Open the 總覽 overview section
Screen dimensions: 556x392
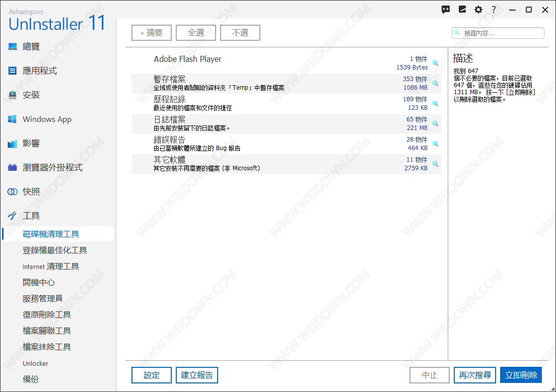tap(31, 47)
